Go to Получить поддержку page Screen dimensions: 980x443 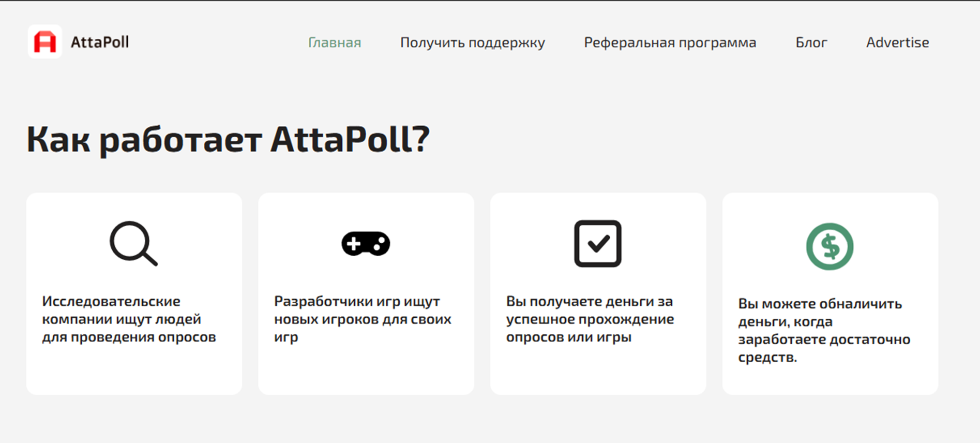click(472, 42)
